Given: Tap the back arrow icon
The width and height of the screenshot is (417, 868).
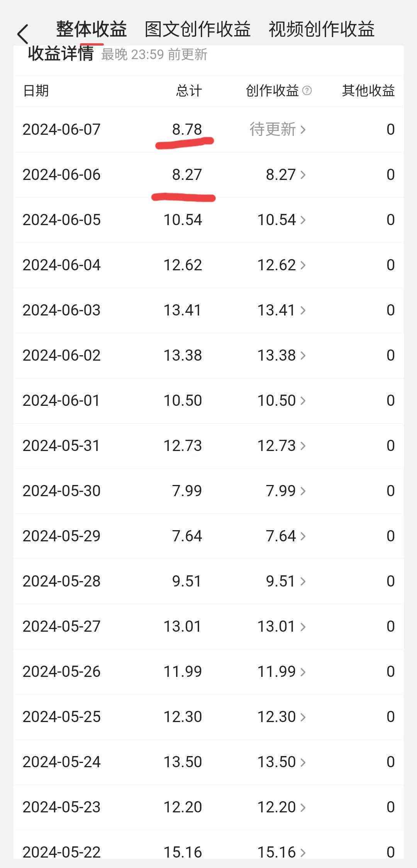Looking at the screenshot, I should [23, 34].
